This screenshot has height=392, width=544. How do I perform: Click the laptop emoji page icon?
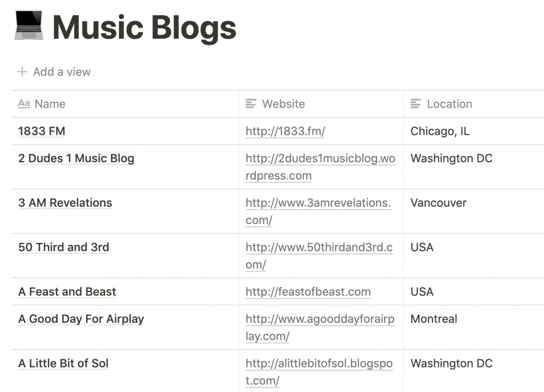coord(28,24)
